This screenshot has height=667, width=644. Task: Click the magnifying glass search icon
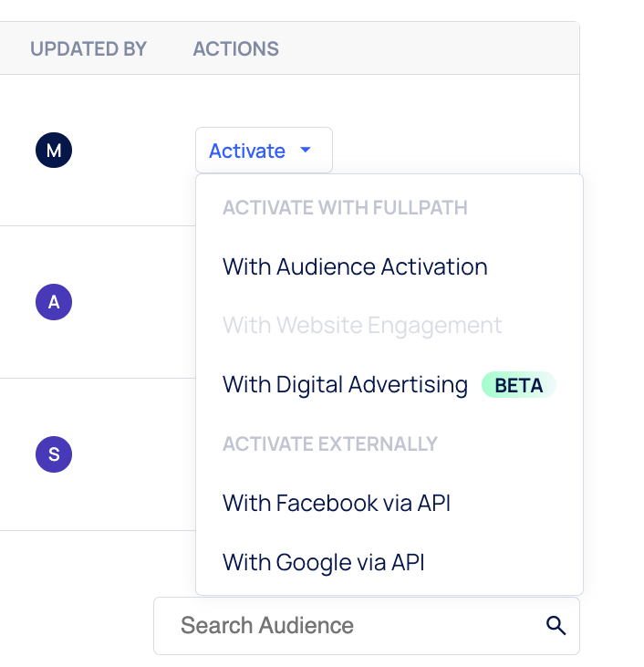(556, 626)
